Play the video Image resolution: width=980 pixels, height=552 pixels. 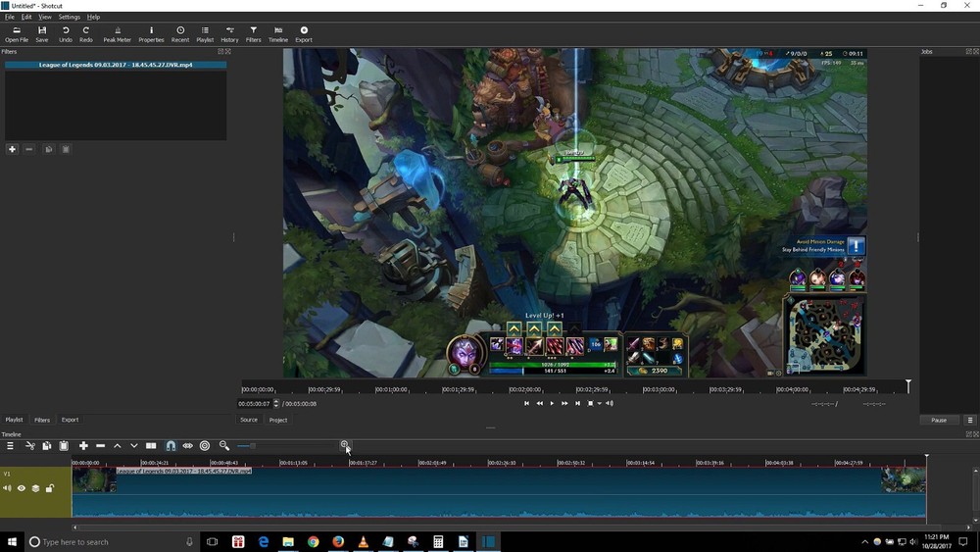point(552,403)
